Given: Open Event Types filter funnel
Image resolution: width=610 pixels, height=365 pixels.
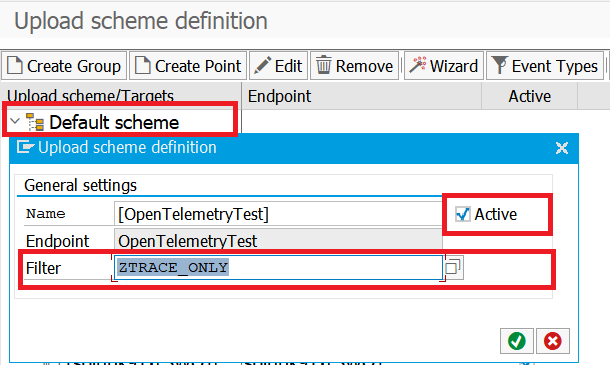Looking at the screenshot, I should point(545,66).
